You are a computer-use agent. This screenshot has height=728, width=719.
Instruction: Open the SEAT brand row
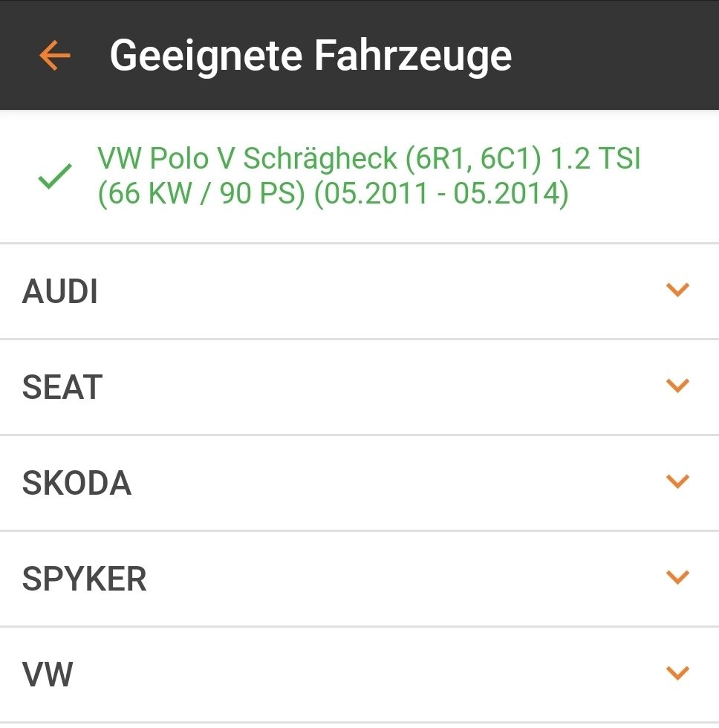tap(359, 387)
